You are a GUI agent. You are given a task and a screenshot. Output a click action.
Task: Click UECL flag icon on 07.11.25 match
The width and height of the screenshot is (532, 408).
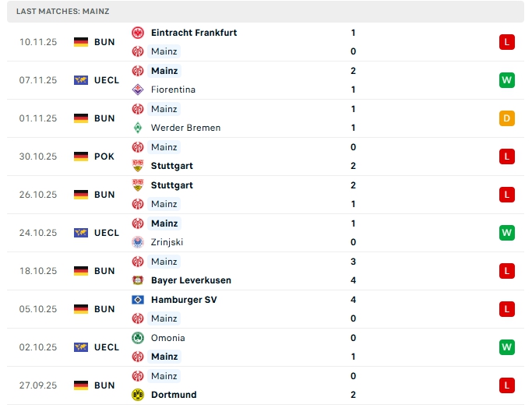tap(81, 80)
